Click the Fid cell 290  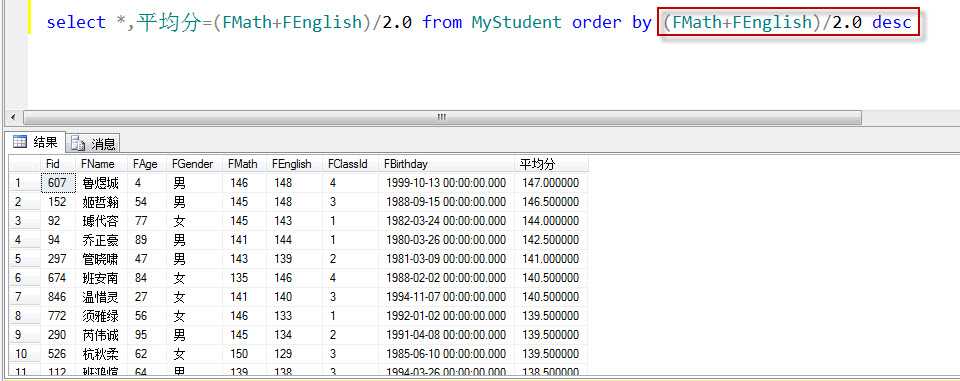[x=58, y=334]
